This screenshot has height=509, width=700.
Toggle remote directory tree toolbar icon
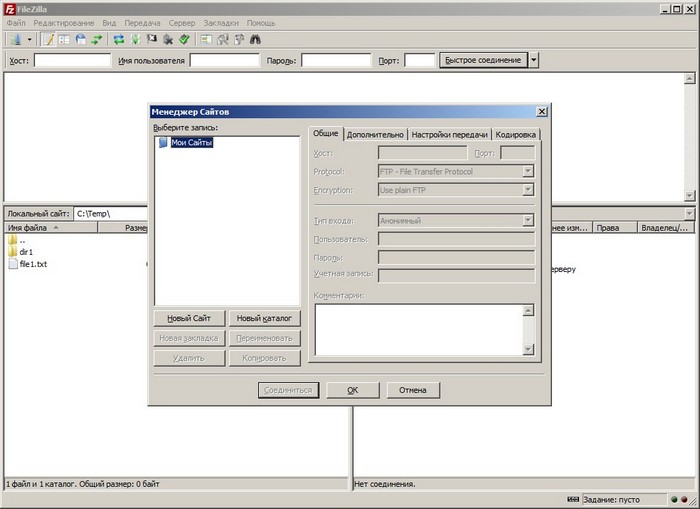click(80, 40)
